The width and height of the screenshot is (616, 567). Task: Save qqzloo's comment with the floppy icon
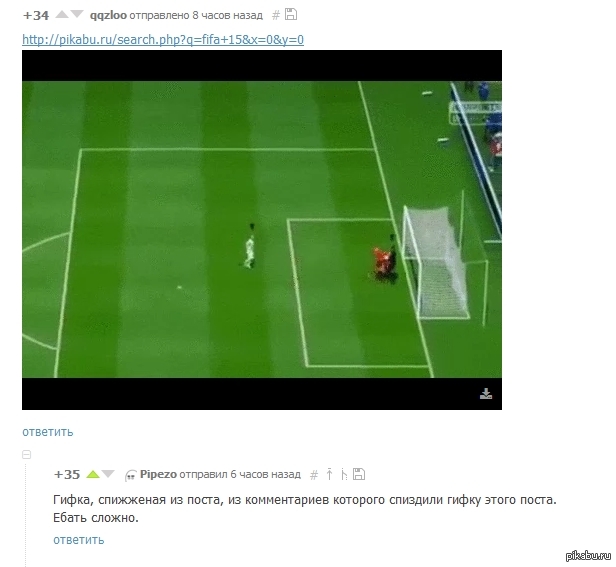point(291,14)
